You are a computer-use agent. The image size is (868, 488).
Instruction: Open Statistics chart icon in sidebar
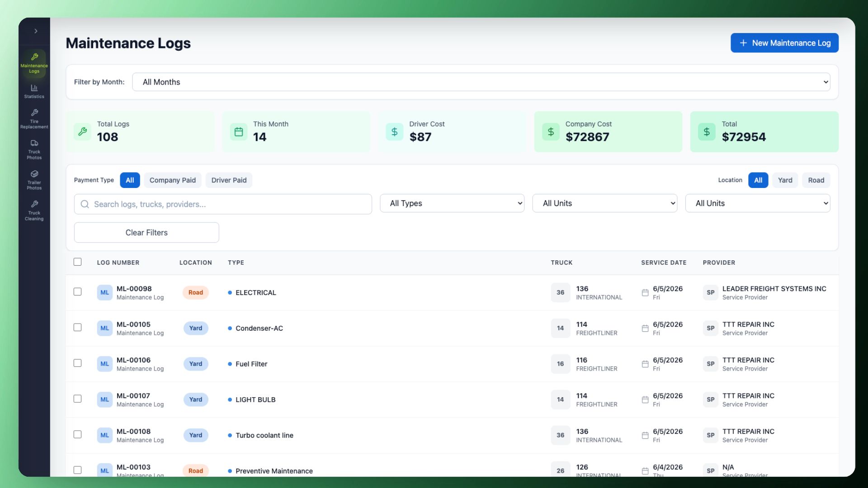pos(34,88)
